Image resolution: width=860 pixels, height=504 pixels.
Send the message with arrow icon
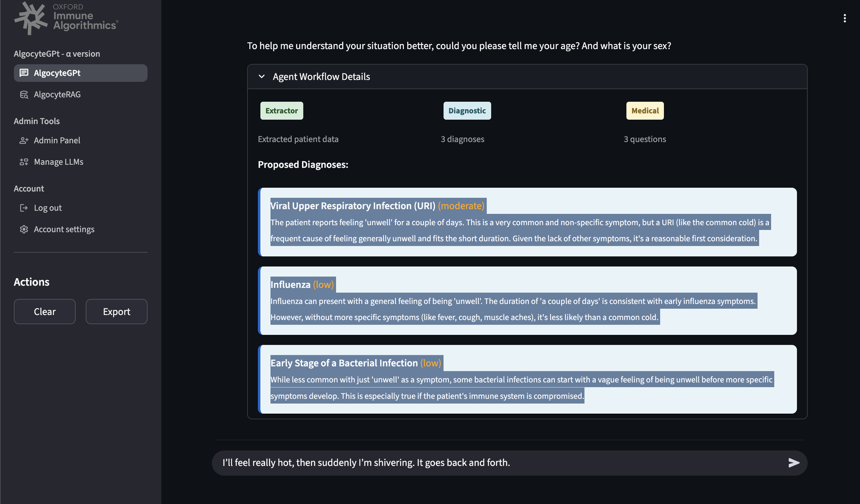click(x=794, y=463)
